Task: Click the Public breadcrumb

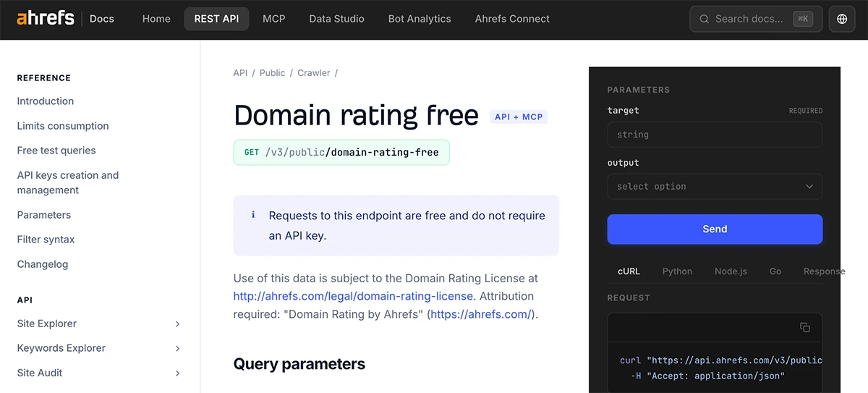Action: coord(272,73)
